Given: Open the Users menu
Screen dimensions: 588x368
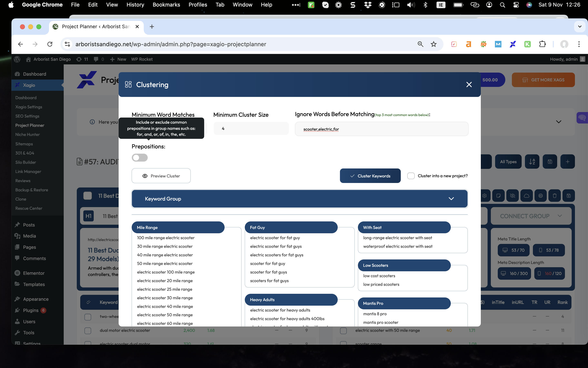Looking at the screenshot, I should tap(29, 322).
